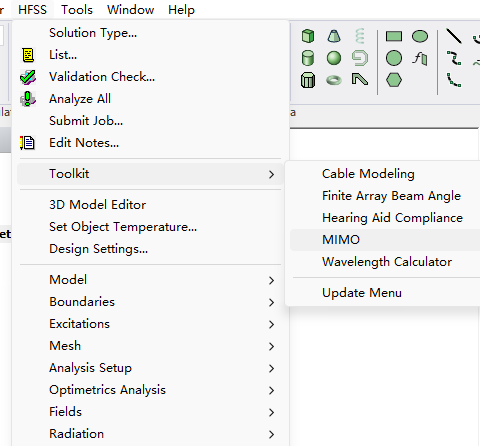480x446 pixels.
Task: Pick the Draw Regular Polygon hexagon icon
Action: click(394, 80)
